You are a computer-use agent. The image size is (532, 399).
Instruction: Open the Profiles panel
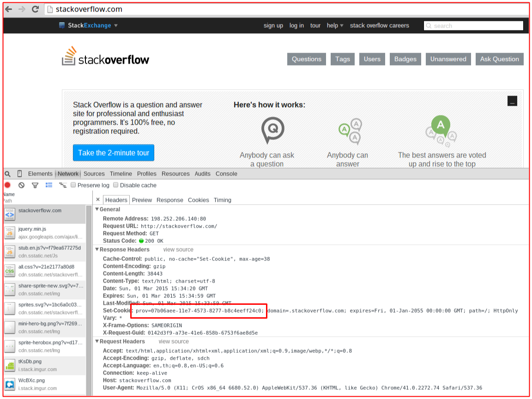pyautogui.click(x=146, y=174)
